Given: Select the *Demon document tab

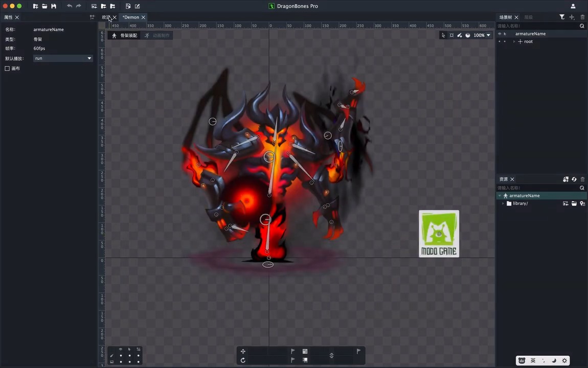Looking at the screenshot, I should 131,17.
